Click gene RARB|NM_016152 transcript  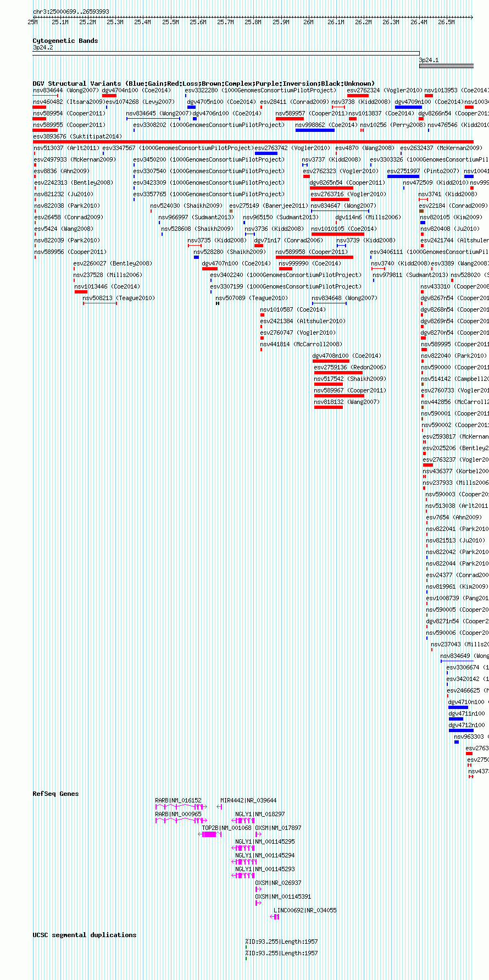coord(181,806)
